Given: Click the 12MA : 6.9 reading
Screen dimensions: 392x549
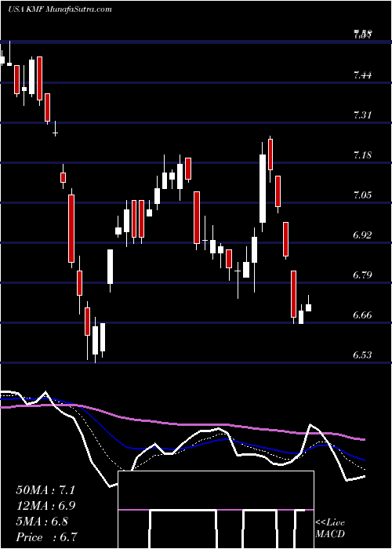Looking at the screenshot, I should tap(45, 506).
